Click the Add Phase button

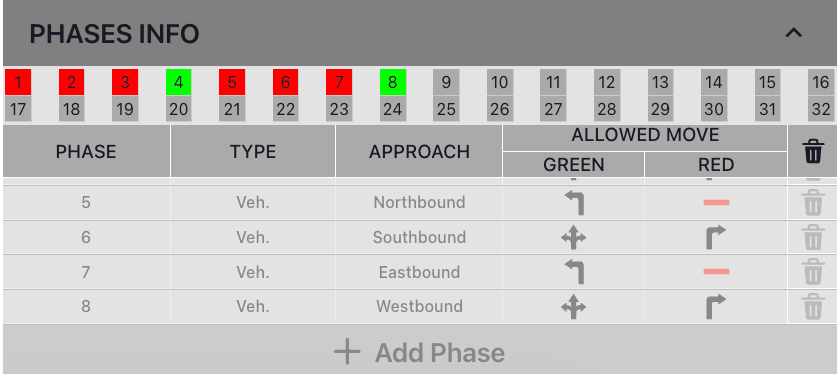pos(420,352)
